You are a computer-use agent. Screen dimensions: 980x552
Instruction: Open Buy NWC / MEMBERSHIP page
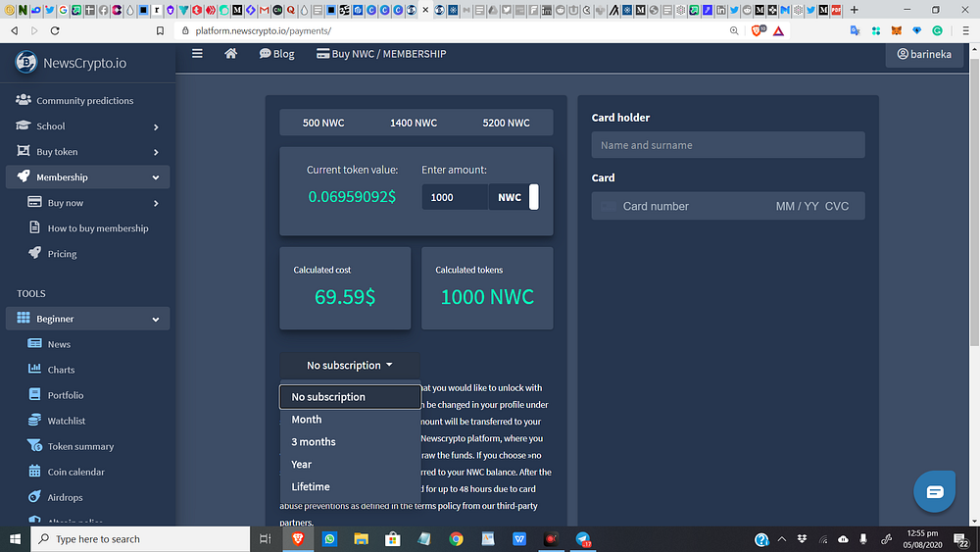pos(381,54)
